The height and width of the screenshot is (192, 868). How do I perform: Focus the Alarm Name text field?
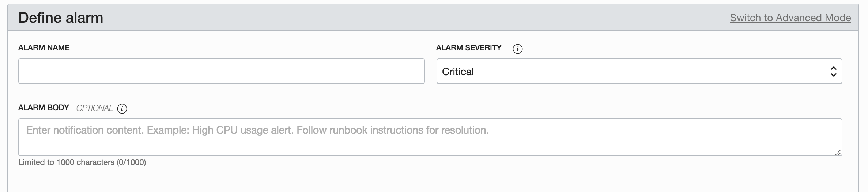tap(221, 72)
